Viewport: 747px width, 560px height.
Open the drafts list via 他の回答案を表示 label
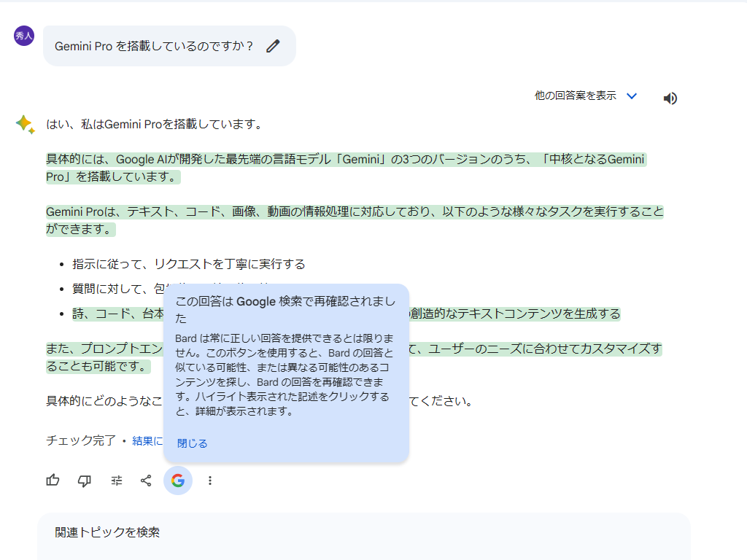573,95
